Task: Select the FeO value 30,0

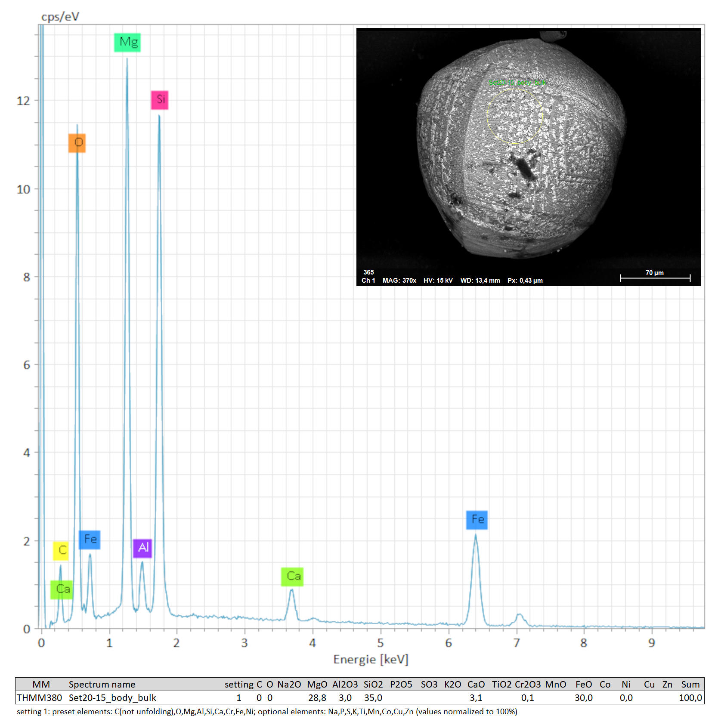Action: (583, 697)
